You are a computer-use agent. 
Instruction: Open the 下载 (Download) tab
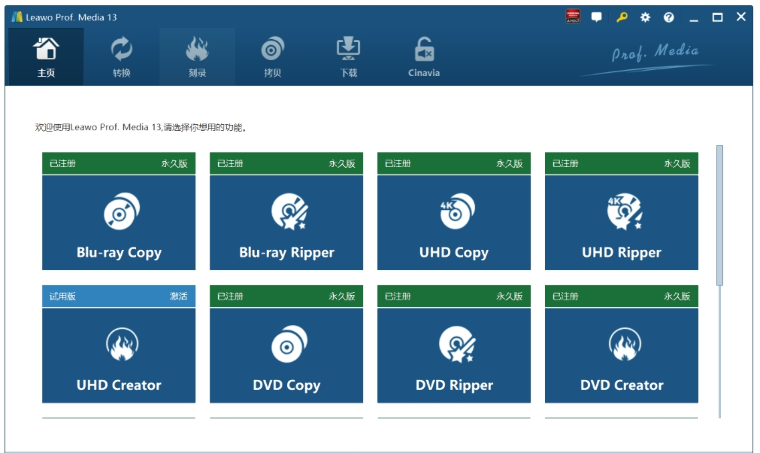click(348, 56)
